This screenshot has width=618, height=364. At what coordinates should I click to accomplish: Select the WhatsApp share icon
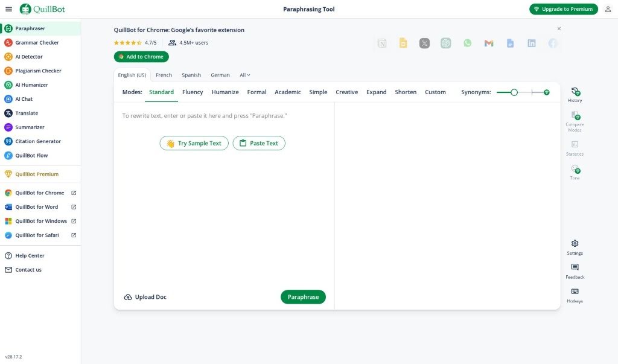467,43
